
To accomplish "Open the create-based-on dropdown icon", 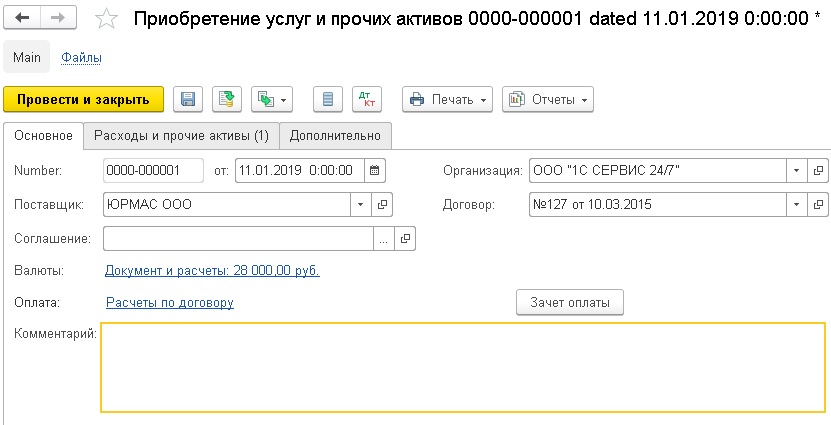I will [272, 100].
